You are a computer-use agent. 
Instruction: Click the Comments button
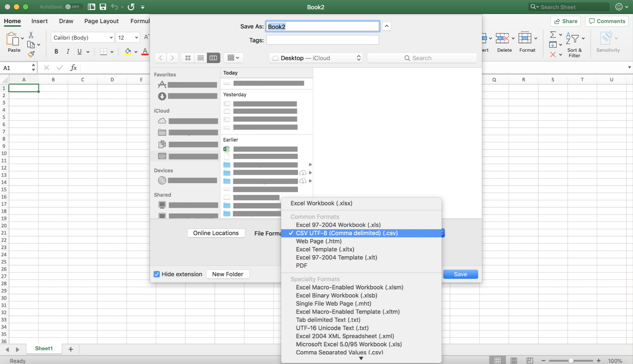coord(607,21)
